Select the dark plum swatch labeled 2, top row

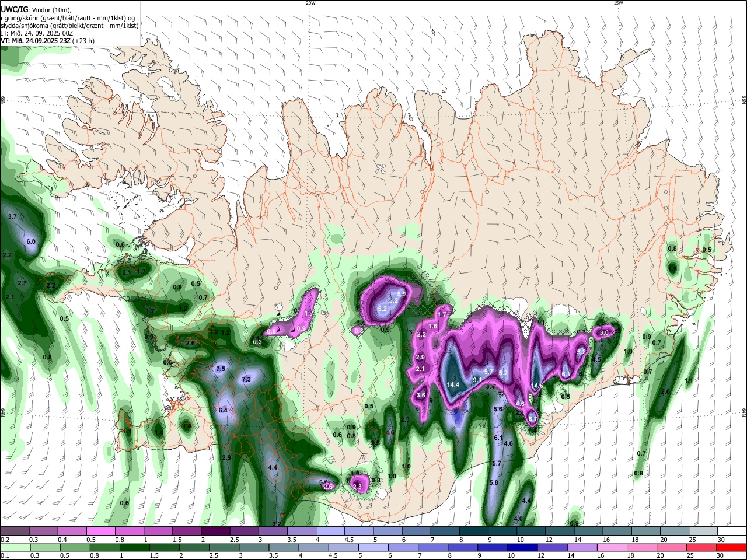click(215, 531)
